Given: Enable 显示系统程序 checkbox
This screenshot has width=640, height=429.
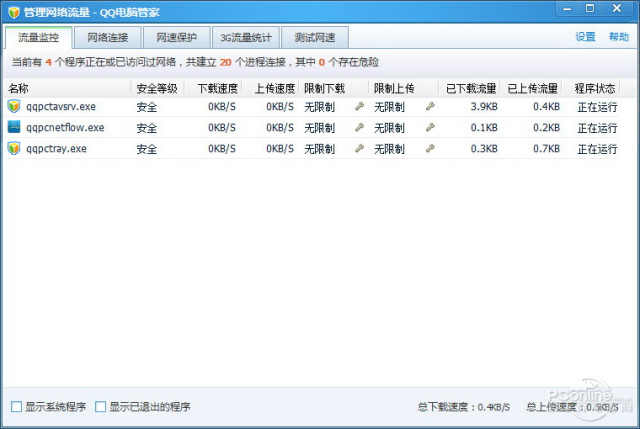Looking at the screenshot, I should click(16, 407).
